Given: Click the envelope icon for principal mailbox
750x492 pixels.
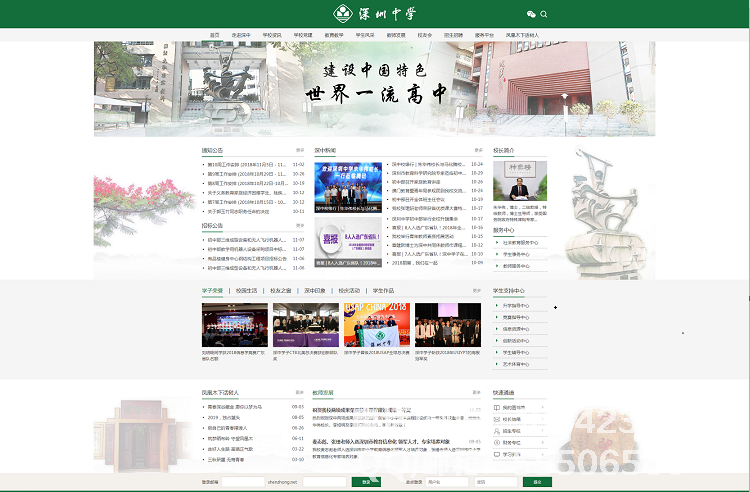Looking at the screenshot, I should point(496,419).
